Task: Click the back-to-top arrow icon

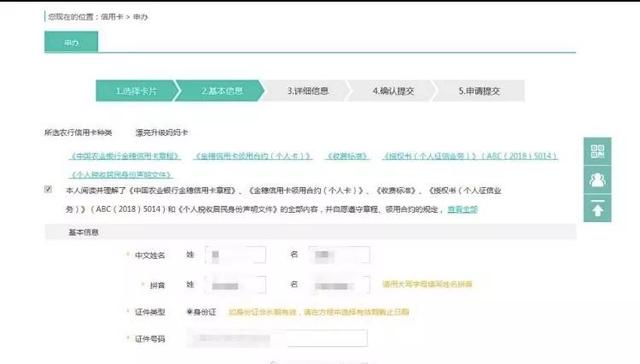Action: [597, 208]
